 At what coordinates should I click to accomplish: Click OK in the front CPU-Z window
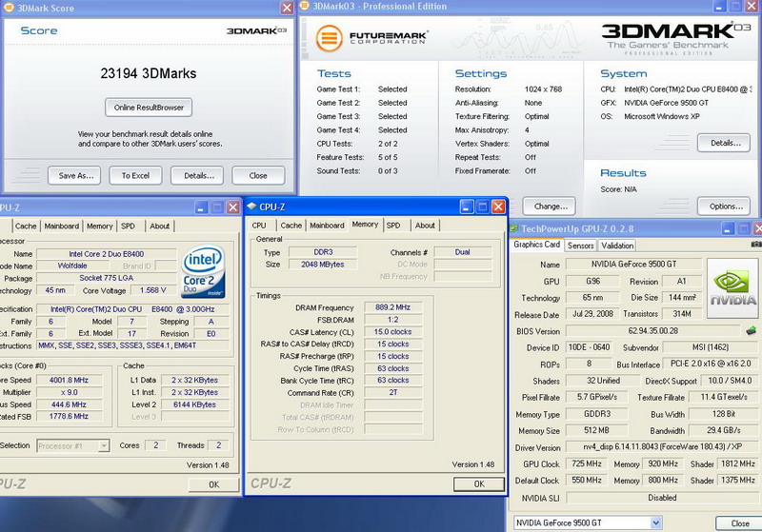(479, 484)
